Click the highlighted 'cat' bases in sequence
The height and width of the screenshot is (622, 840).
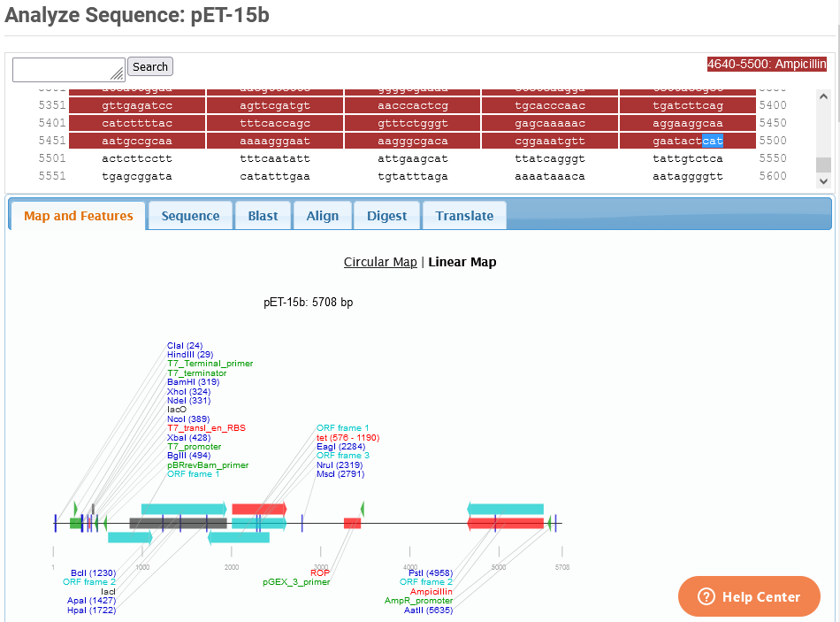point(713,141)
